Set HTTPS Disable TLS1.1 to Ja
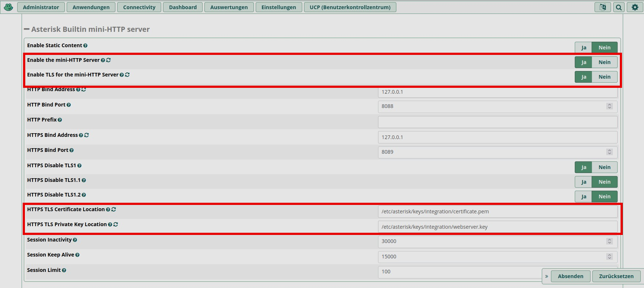644x288 pixels. point(584,182)
